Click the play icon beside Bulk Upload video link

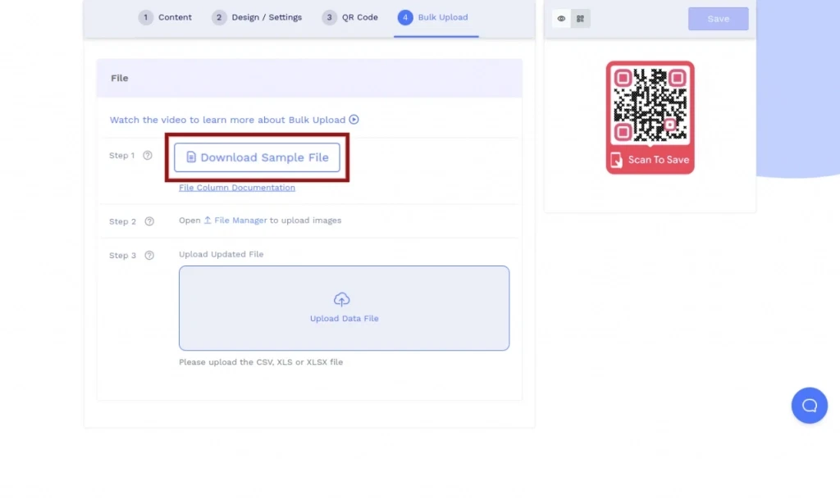(354, 120)
